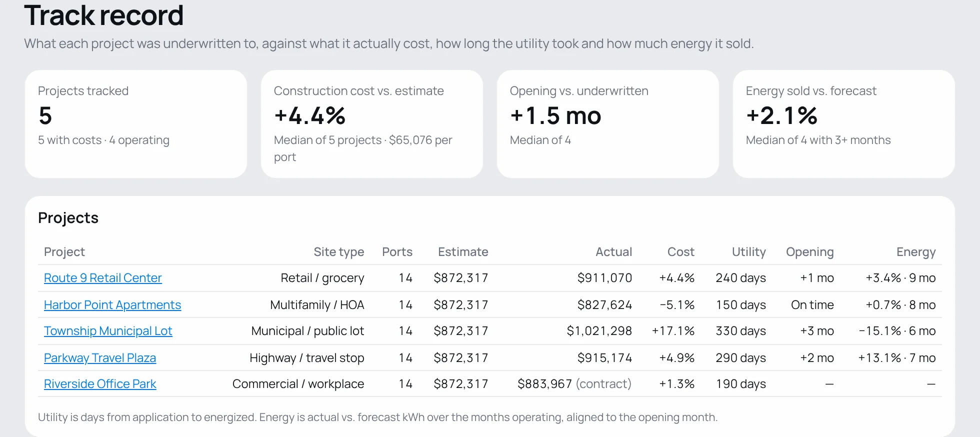The width and height of the screenshot is (980, 437).
Task: Click the 150 days utility cell
Action: [740, 305]
